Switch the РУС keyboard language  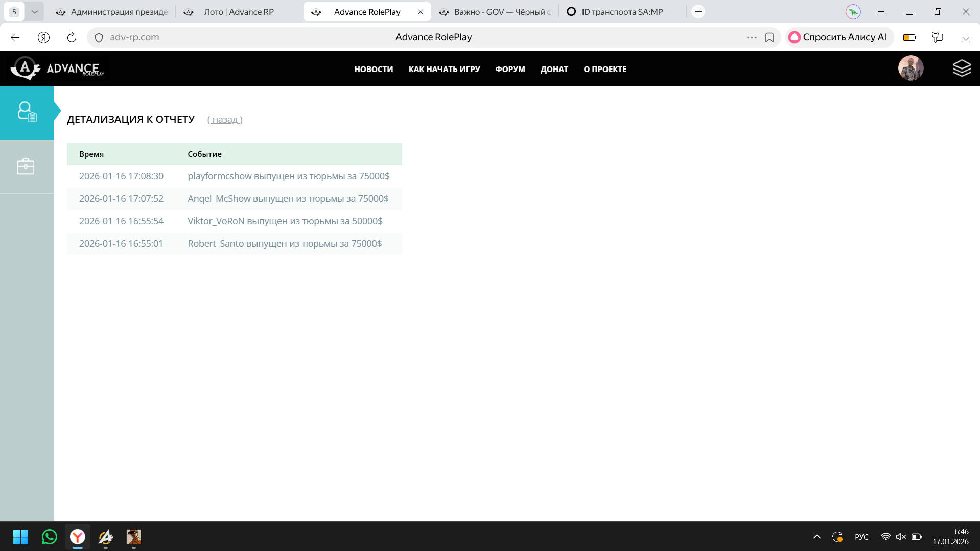point(861,537)
